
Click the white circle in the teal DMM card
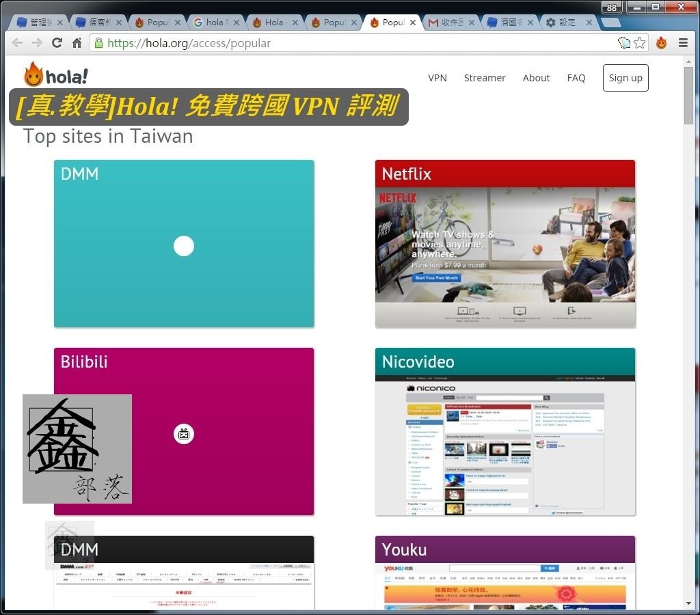click(183, 246)
